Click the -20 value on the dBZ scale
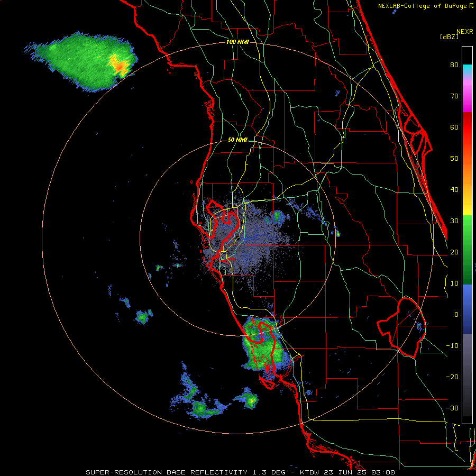Viewport: 476px width, 476px height. tap(452, 377)
